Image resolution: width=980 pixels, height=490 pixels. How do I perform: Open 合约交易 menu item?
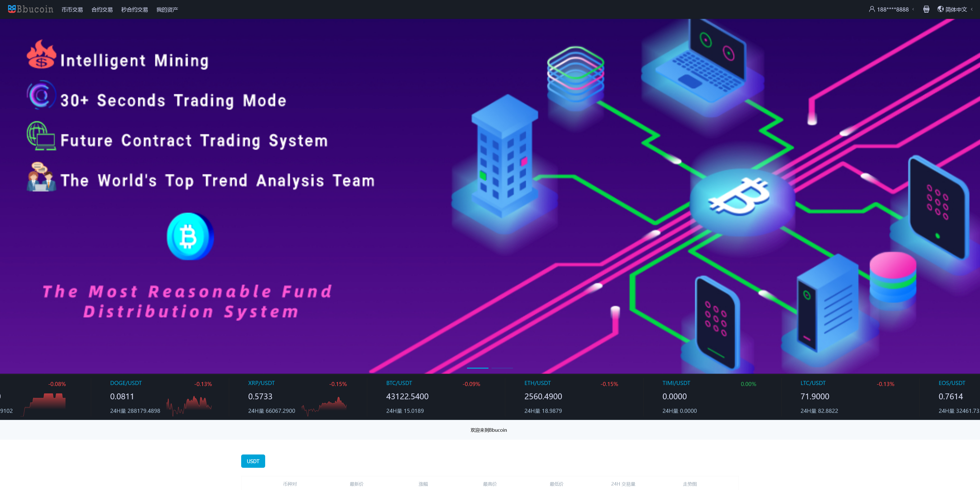(102, 9)
